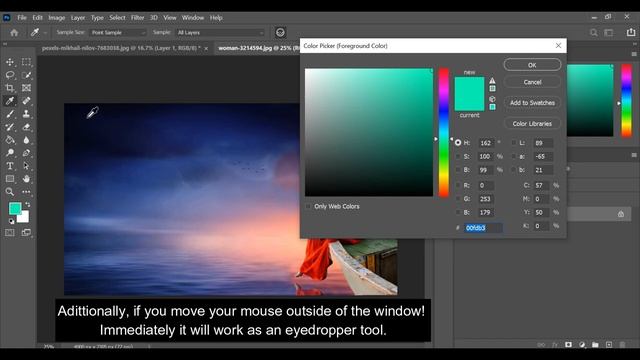This screenshot has width=640, height=360.
Task: Click the Share icon at top right
Action: click(x=631, y=32)
